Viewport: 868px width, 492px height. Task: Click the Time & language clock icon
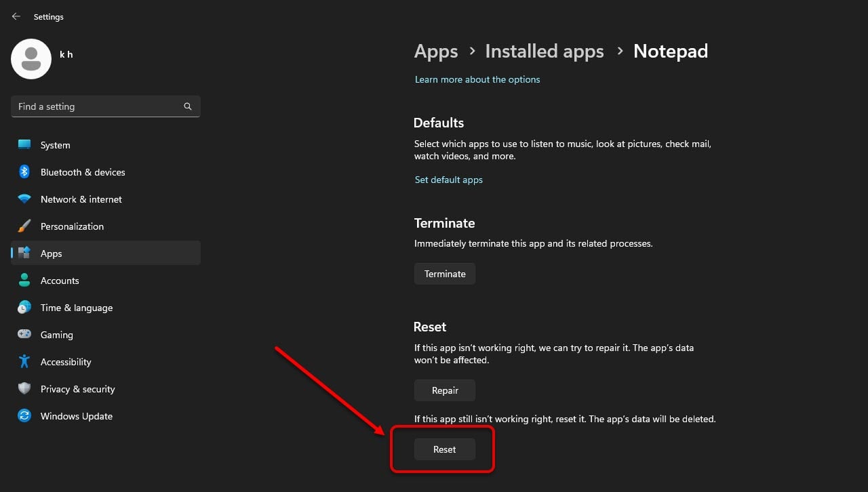coord(24,307)
